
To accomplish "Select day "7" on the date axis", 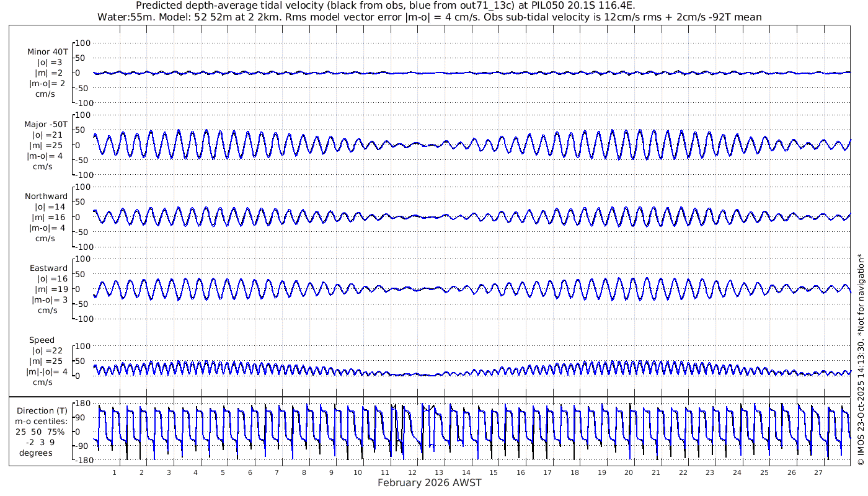I will [x=277, y=472].
